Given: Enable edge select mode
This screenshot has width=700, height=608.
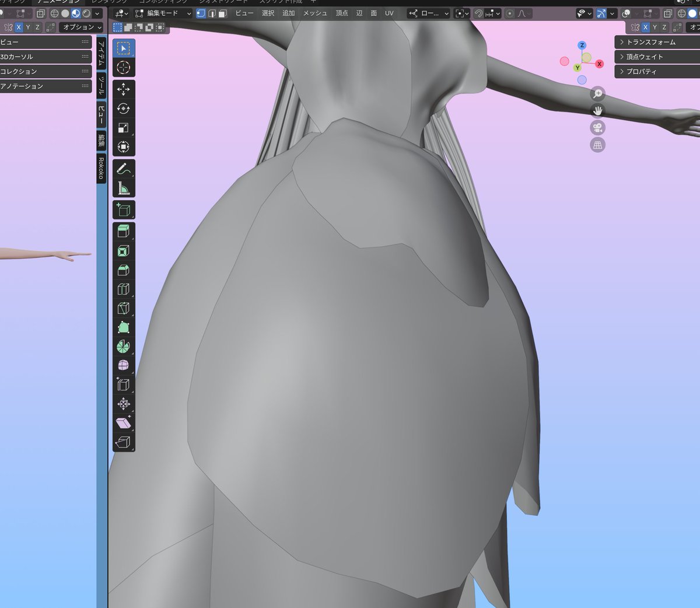Looking at the screenshot, I should pos(212,13).
